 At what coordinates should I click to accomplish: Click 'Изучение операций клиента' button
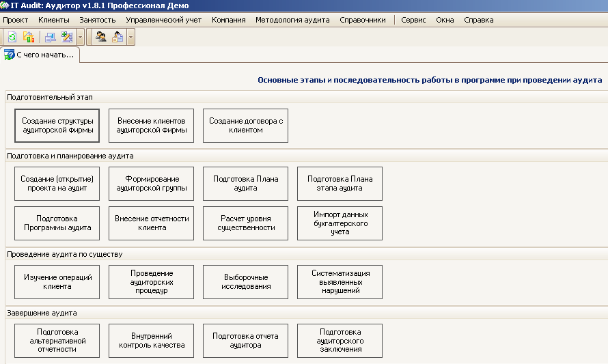click(x=57, y=282)
